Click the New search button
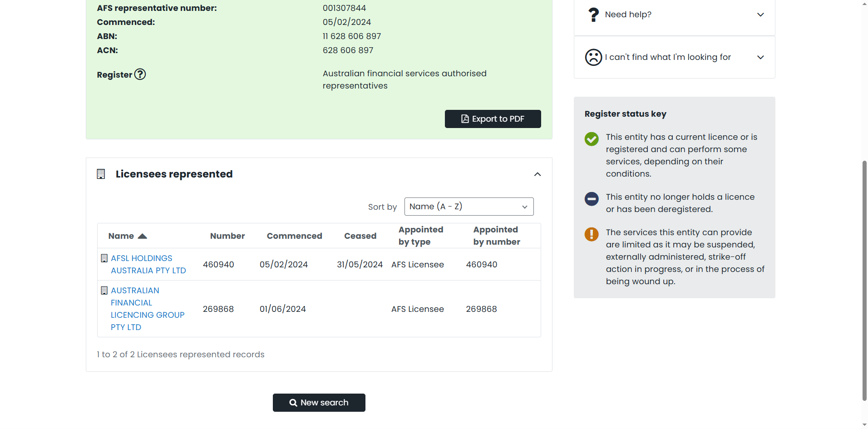This screenshot has height=429, width=868. click(x=319, y=403)
